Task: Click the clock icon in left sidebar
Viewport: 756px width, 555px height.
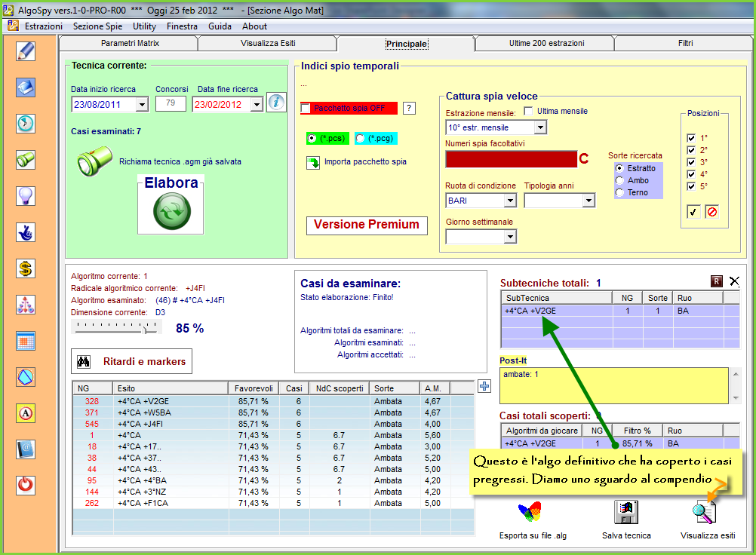Action: 26,124
